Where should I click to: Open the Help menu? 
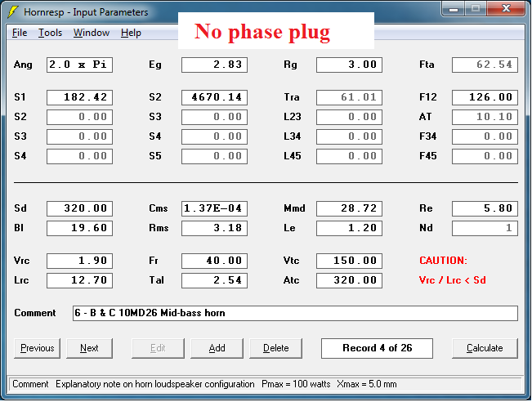click(131, 33)
